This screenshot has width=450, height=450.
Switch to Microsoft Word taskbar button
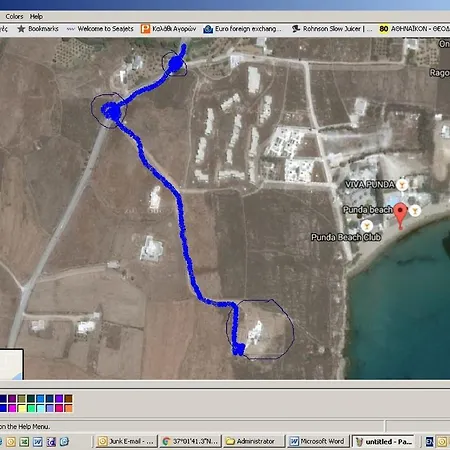coord(318,441)
